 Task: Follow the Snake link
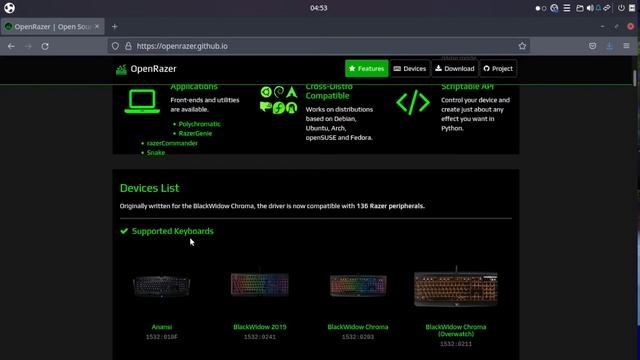pyautogui.click(x=156, y=153)
